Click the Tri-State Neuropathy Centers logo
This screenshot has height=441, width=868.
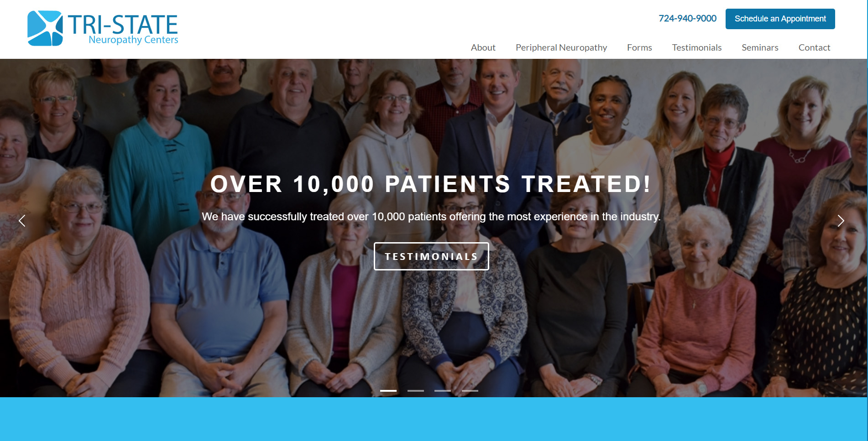(x=103, y=28)
